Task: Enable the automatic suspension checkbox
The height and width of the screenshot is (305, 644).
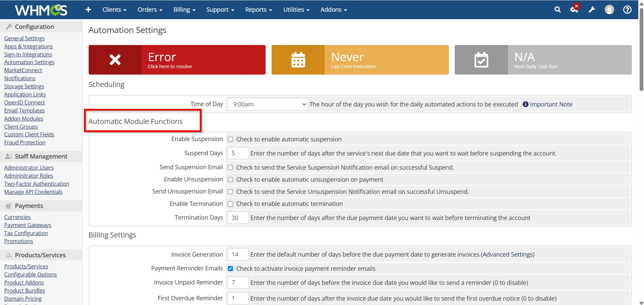Action: pyautogui.click(x=230, y=139)
